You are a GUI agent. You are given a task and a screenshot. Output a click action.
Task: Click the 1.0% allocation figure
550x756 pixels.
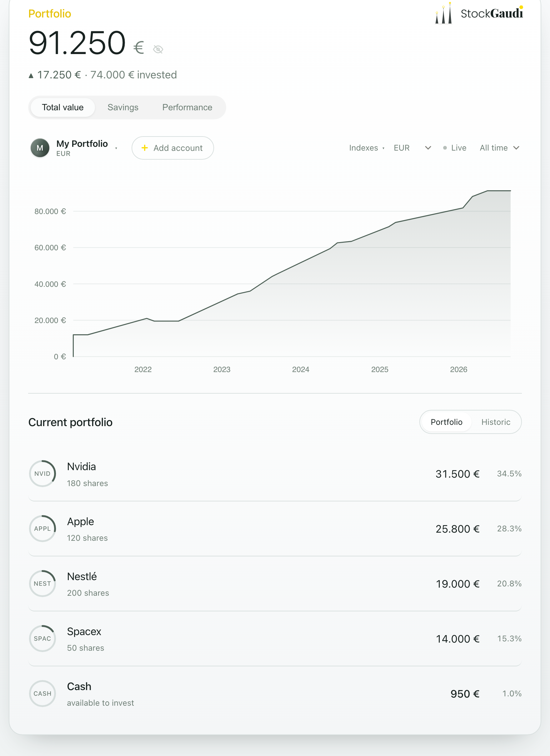pos(512,694)
